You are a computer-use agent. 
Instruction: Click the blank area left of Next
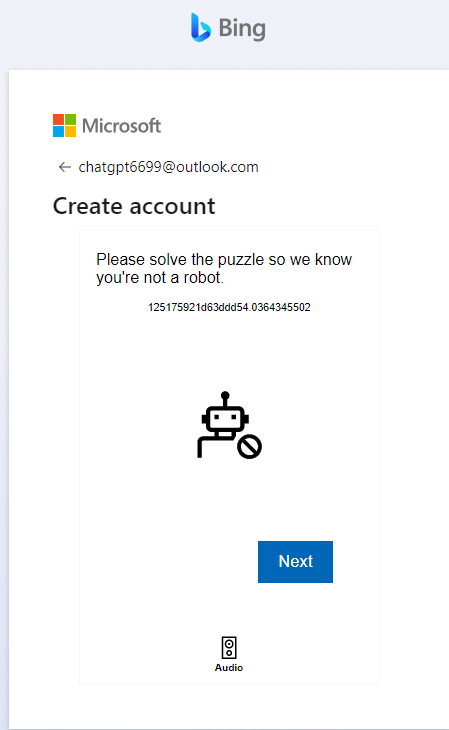pyautogui.click(x=168, y=561)
